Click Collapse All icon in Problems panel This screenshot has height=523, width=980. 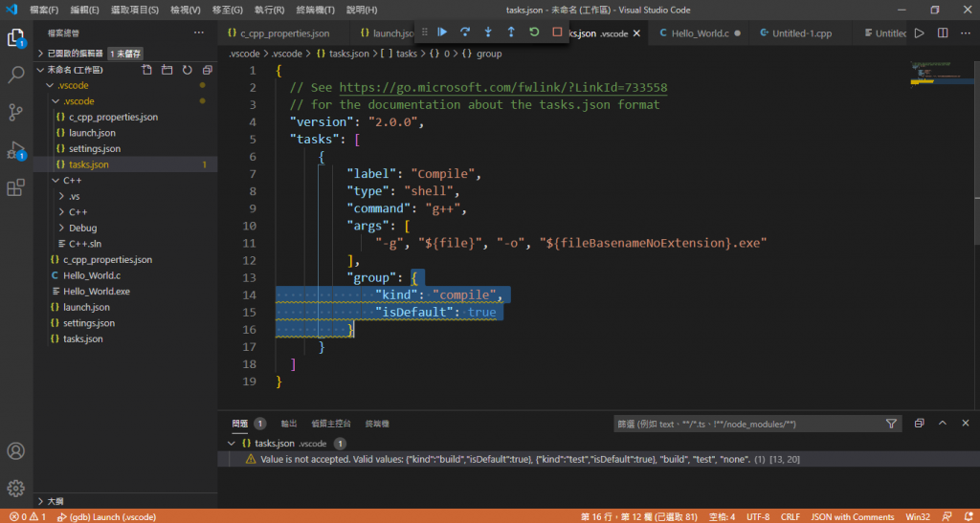pos(919,424)
